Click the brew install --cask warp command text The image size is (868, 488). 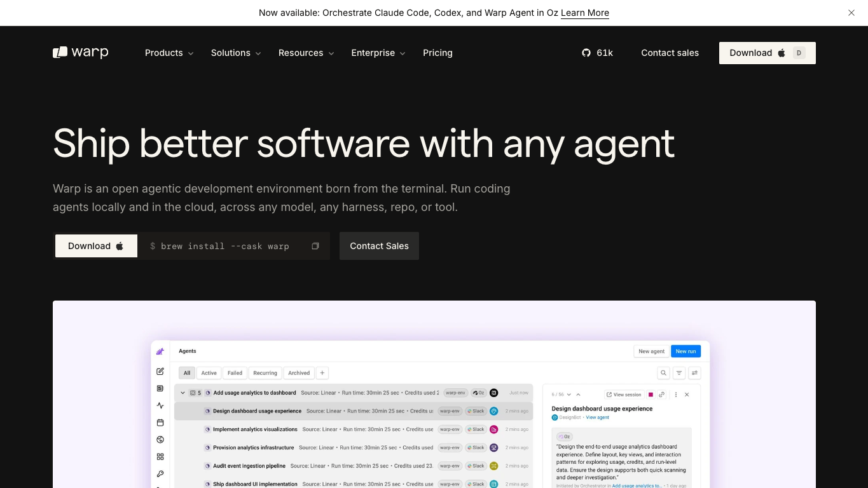[x=225, y=246]
